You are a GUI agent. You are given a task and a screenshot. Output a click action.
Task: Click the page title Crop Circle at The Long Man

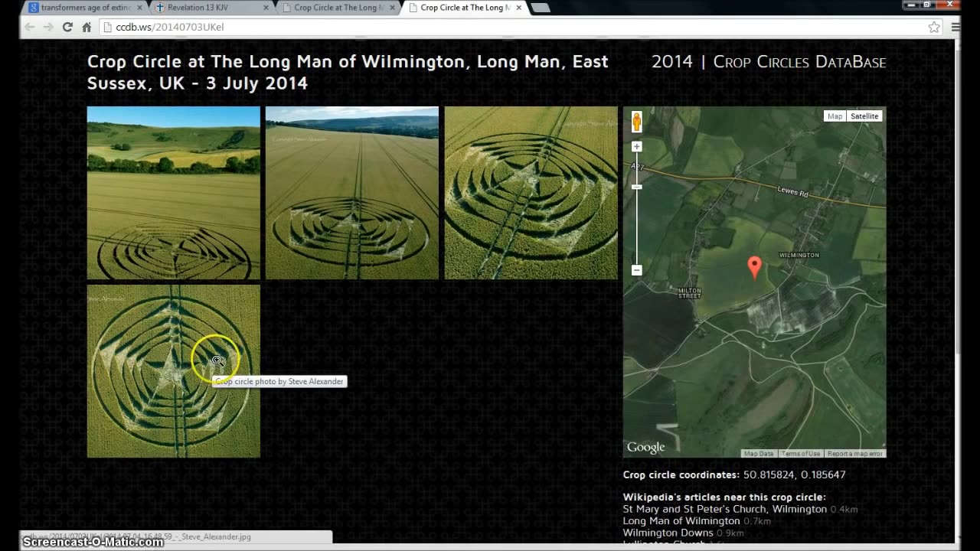pos(348,72)
